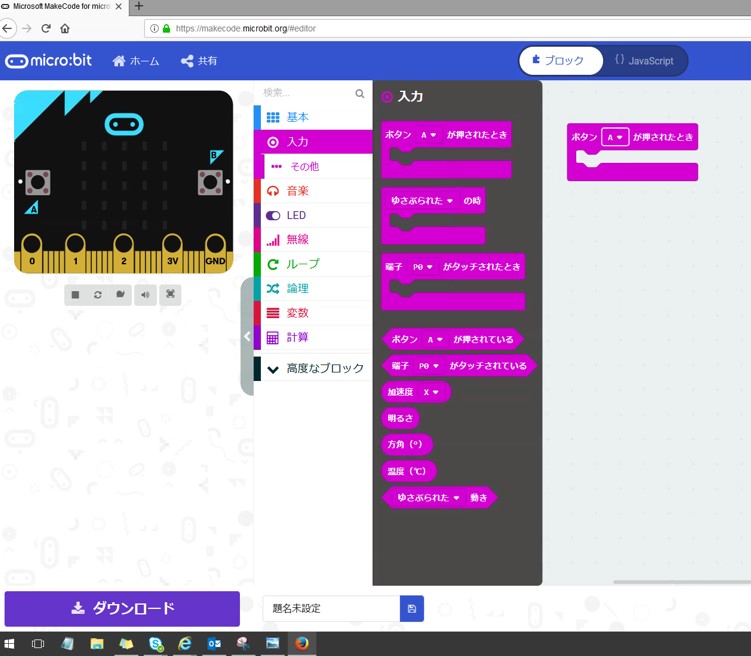Launch simulator in full screen

tap(170, 295)
